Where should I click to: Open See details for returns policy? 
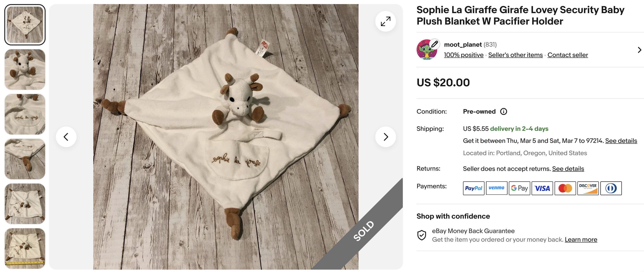coord(568,169)
